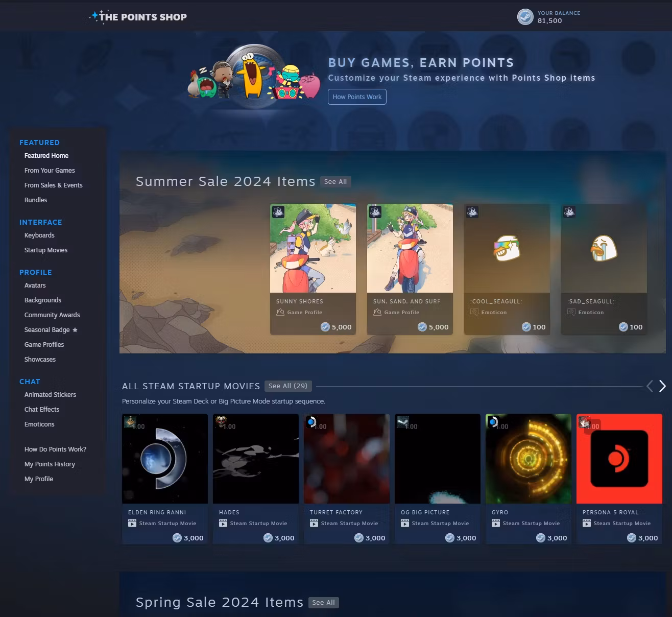Click the Persona 5 Royal red startup icon
672x617 pixels.
(619, 458)
